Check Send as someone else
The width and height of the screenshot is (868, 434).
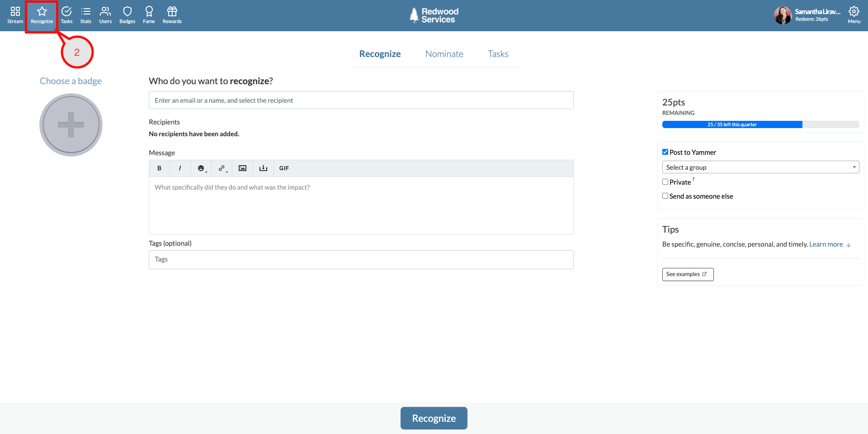click(x=665, y=196)
